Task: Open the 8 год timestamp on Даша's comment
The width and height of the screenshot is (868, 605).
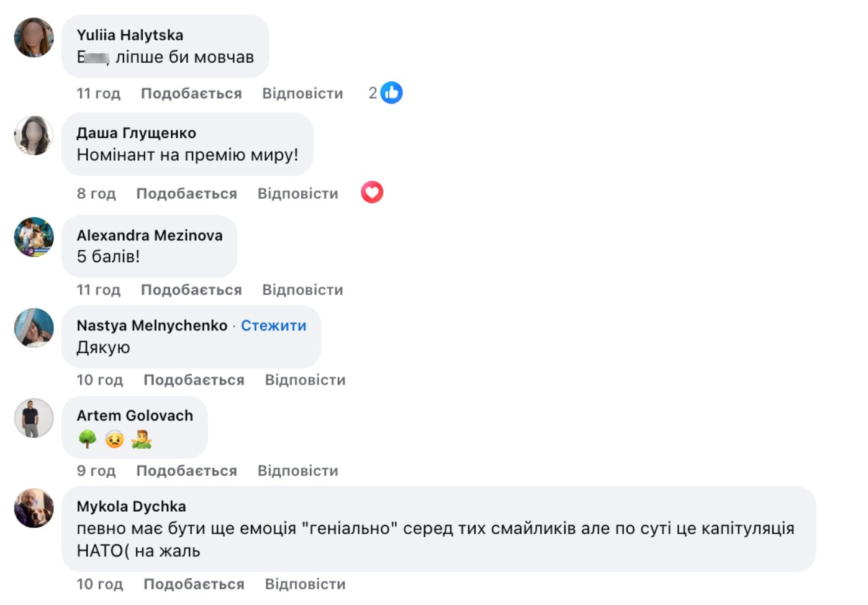Action: 96,194
